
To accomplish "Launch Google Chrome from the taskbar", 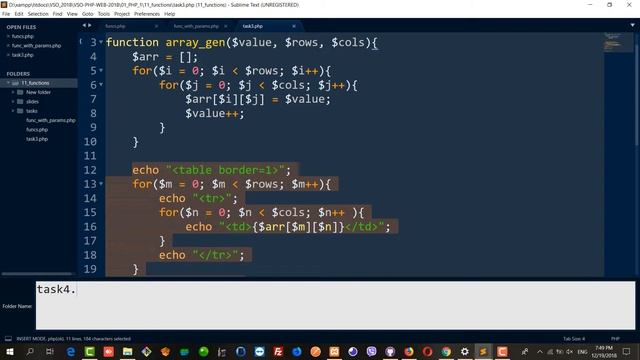I will (446, 351).
